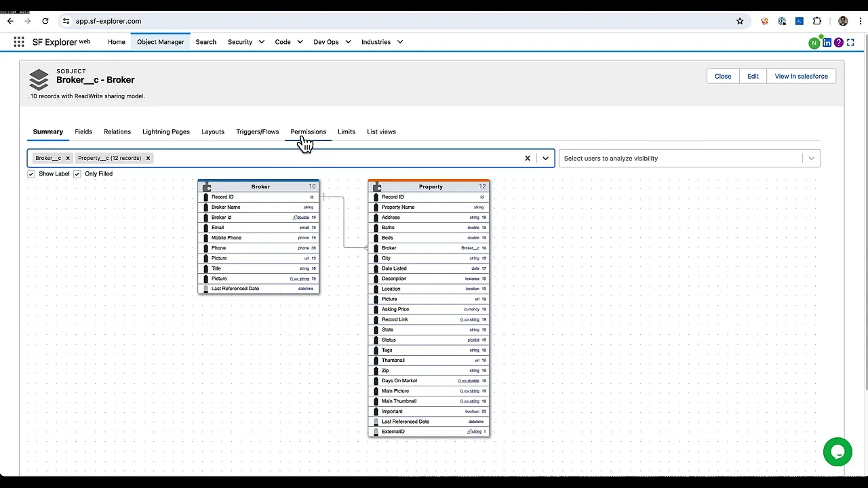
Task: Go to the Home menu item
Action: 117,42
